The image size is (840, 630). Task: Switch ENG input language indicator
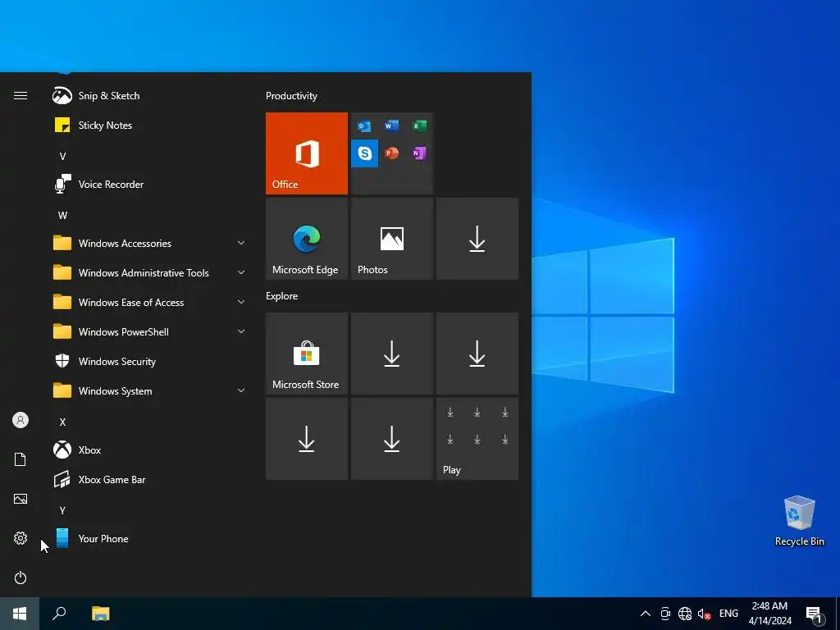point(728,614)
